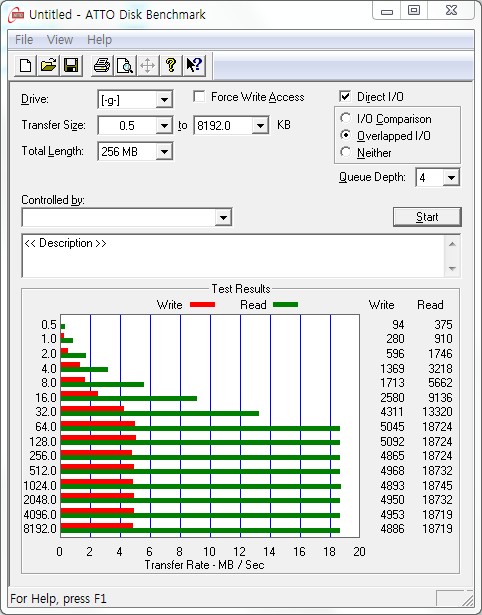Expand the Controlled by dropdown
The height and width of the screenshot is (615, 482).
coord(223,217)
